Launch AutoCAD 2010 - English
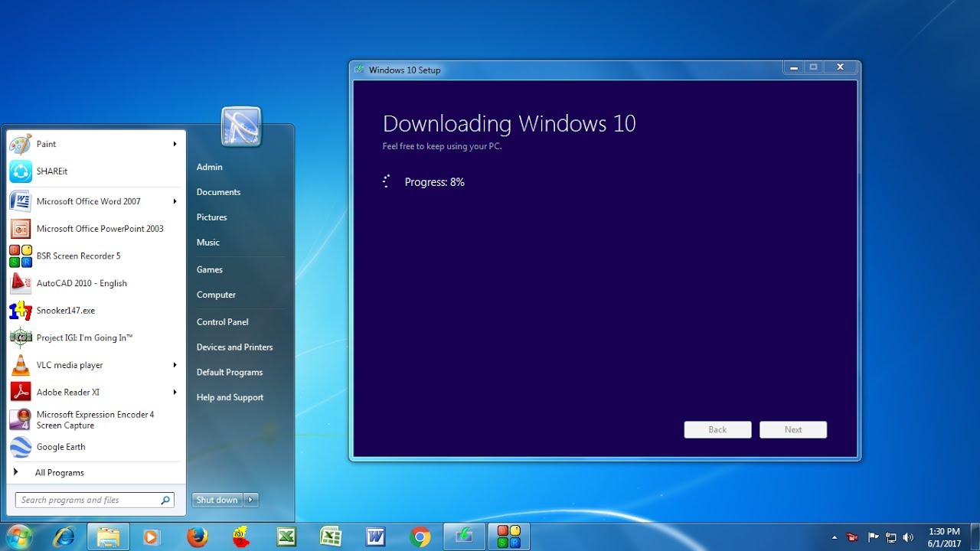 [x=82, y=283]
